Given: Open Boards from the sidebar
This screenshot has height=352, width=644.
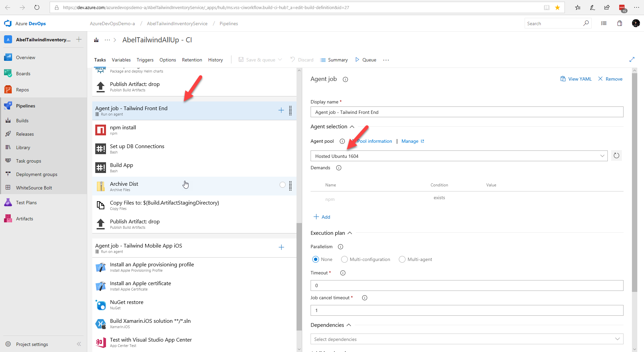Looking at the screenshot, I should (23, 74).
